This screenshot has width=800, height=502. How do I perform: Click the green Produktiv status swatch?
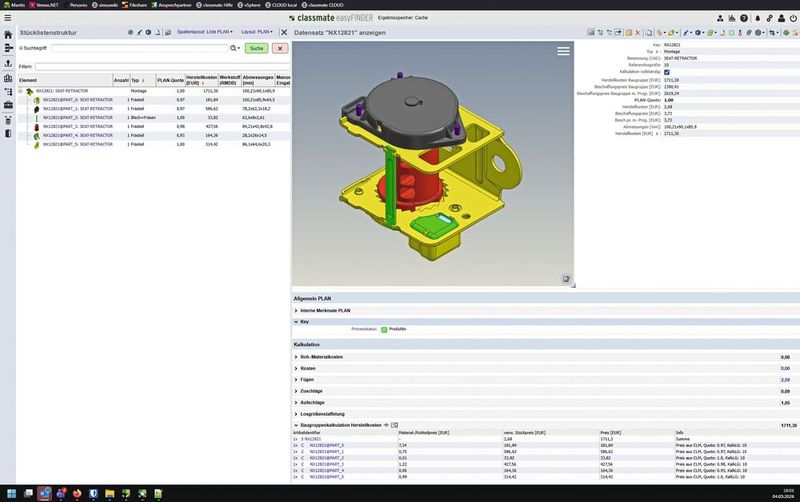point(384,330)
